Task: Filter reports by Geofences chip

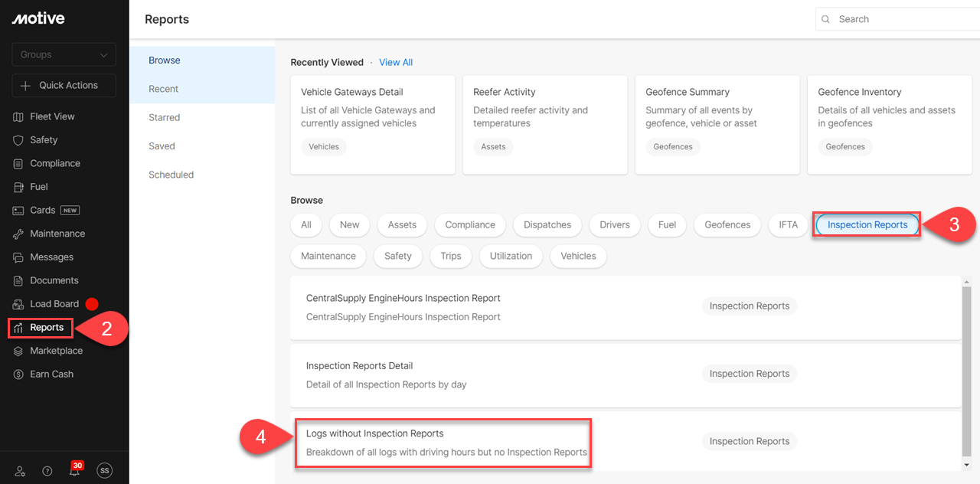Action: [727, 225]
